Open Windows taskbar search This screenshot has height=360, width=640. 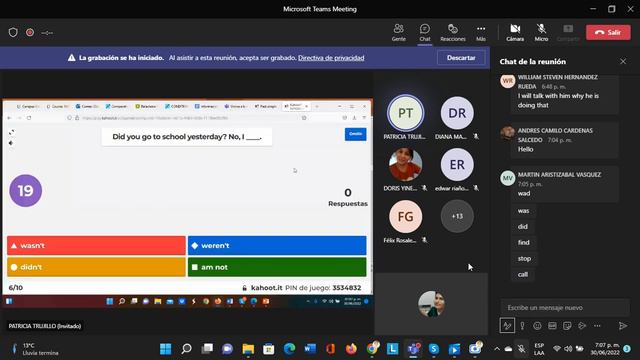click(187, 349)
